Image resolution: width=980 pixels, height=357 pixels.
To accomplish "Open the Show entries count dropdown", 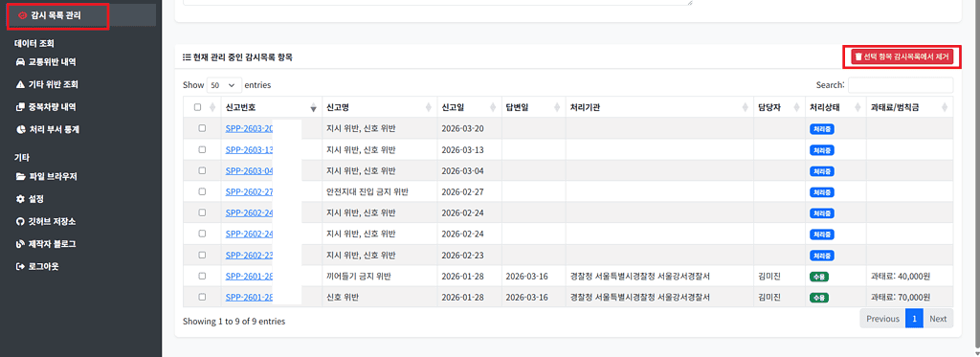I will 224,85.
